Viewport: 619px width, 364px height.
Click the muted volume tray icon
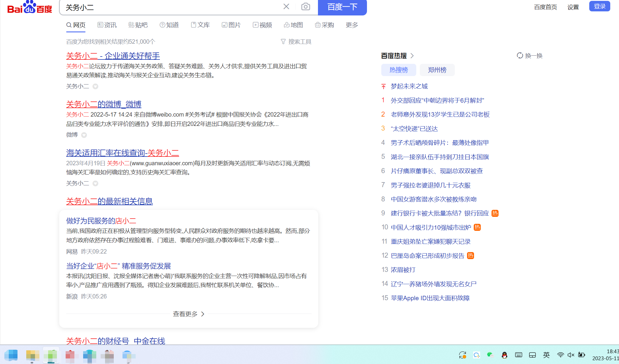pyautogui.click(x=571, y=355)
